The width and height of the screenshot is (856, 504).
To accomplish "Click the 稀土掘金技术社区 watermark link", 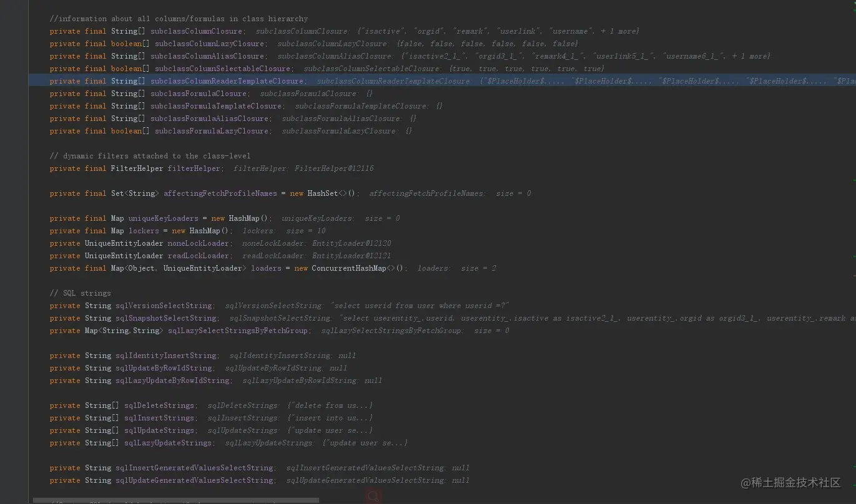I will point(788,483).
